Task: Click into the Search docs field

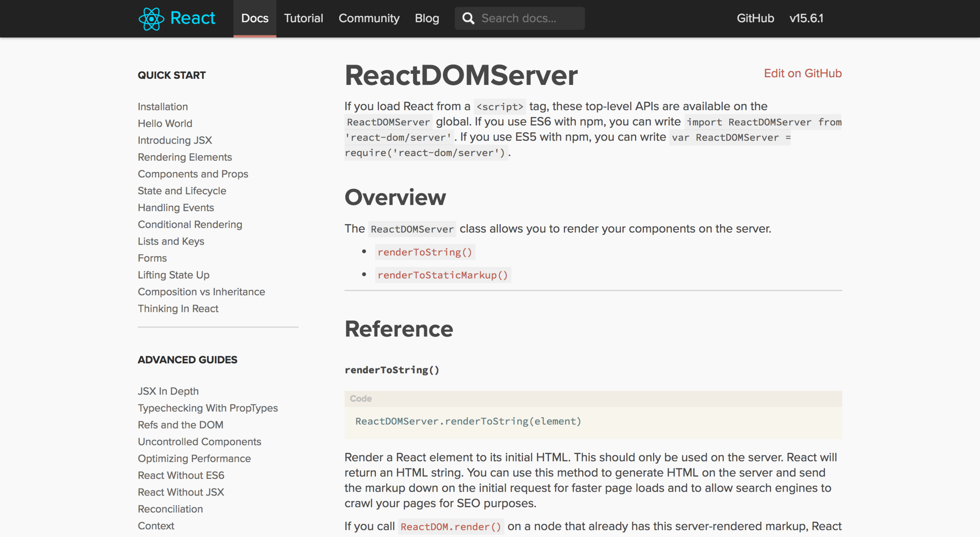Action: (x=529, y=18)
